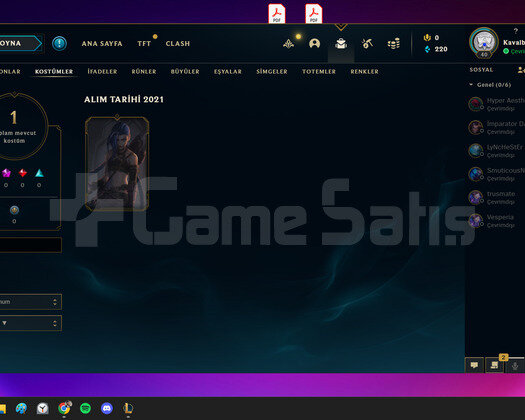
Task: Click the teal triangle gem icon
Action: pyautogui.click(x=39, y=173)
